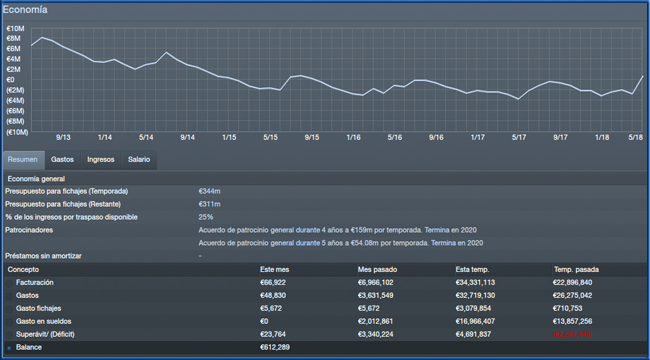Screen dimensions: 650x360
Task: Click the 1/16 date label on chart
Action: [354, 137]
